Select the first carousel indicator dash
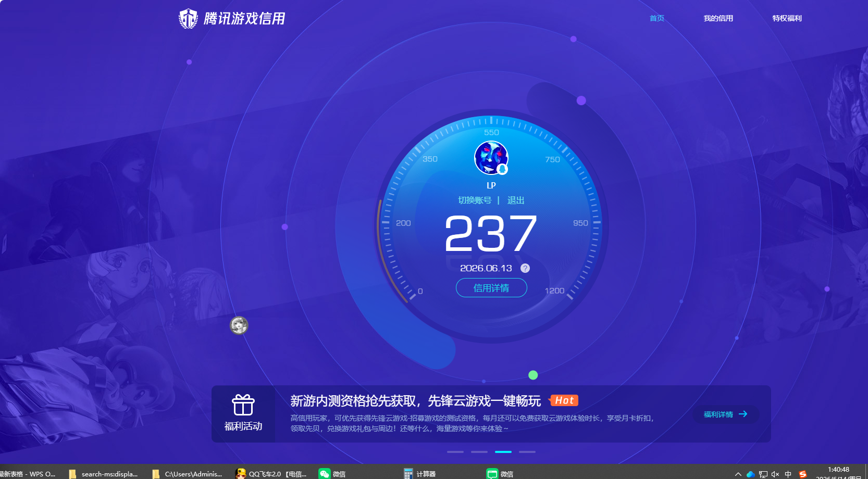This screenshot has width=868, height=479. (455, 452)
